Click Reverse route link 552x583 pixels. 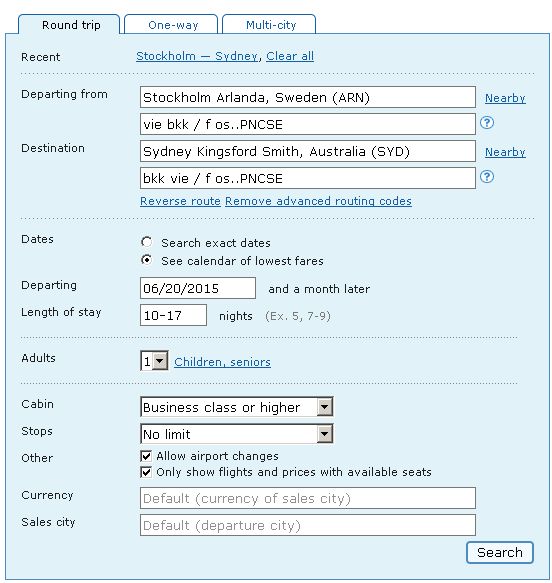click(180, 201)
